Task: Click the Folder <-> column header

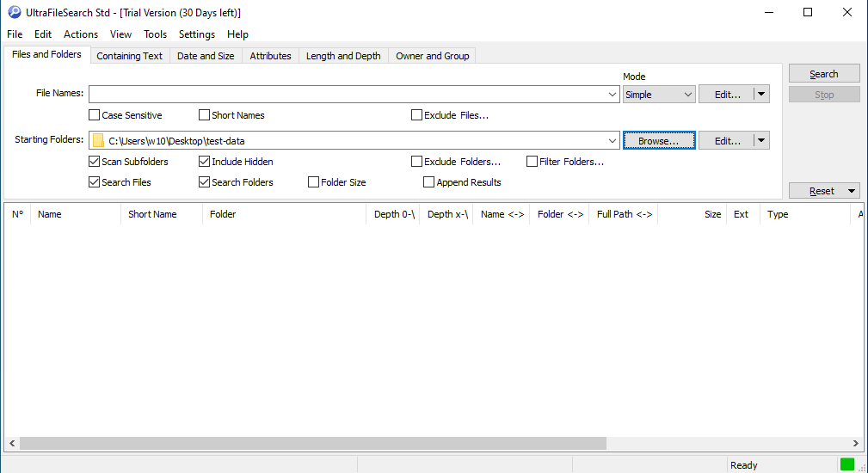Action: 560,214
